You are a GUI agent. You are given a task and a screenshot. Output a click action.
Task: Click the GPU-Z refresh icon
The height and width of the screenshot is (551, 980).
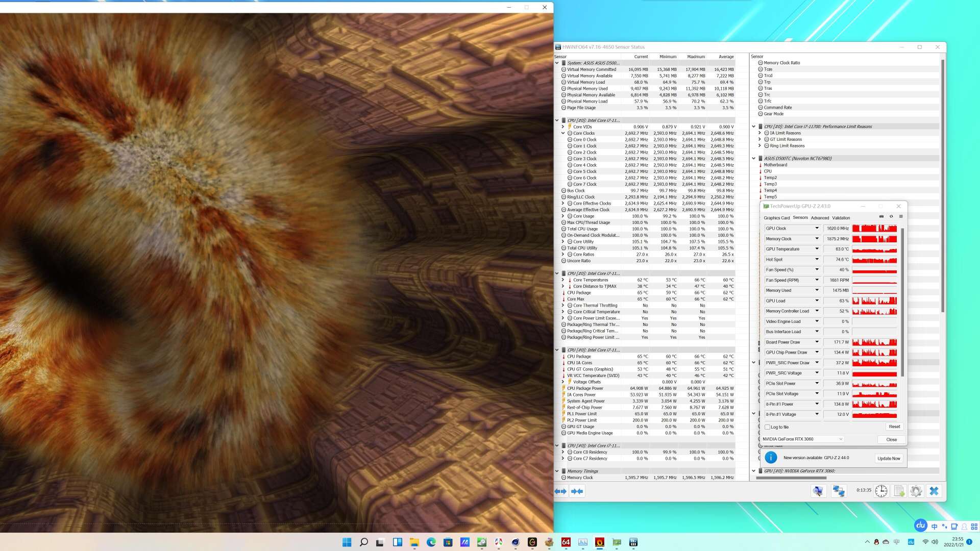click(891, 216)
